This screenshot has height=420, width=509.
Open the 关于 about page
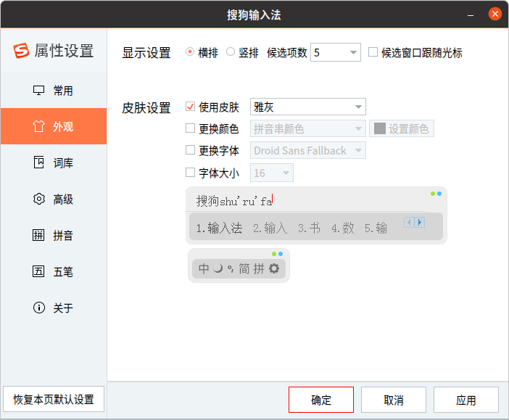[54, 308]
